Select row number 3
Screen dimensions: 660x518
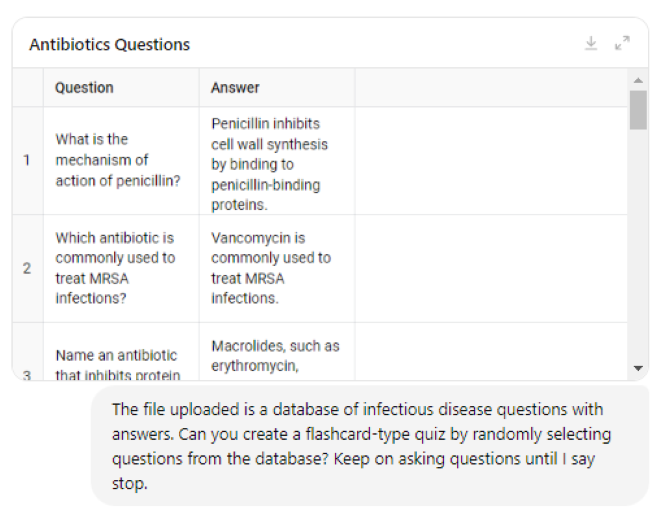[x=27, y=374]
